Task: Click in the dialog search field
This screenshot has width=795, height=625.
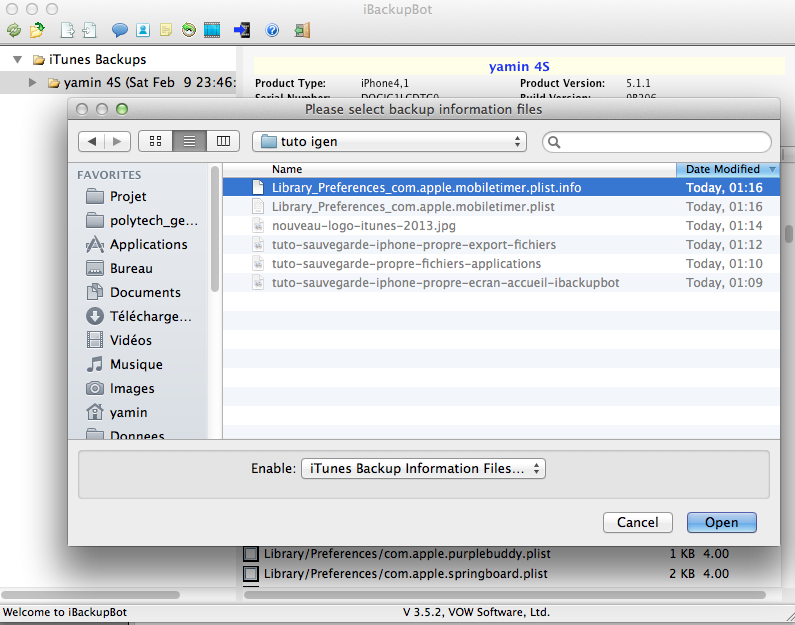Action: tap(657, 142)
